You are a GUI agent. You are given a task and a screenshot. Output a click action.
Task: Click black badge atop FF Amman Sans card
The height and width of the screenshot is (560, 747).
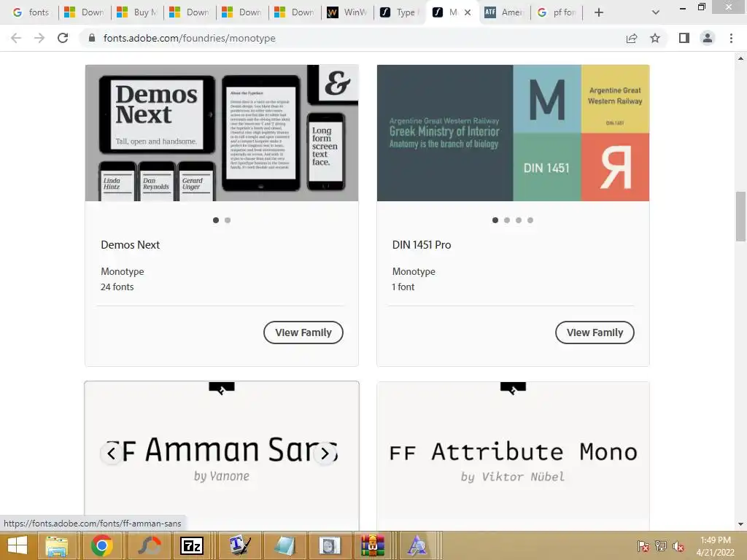(222, 388)
